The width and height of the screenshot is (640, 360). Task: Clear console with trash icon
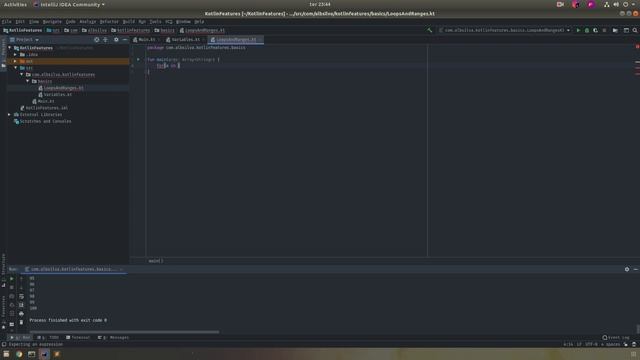21,322
